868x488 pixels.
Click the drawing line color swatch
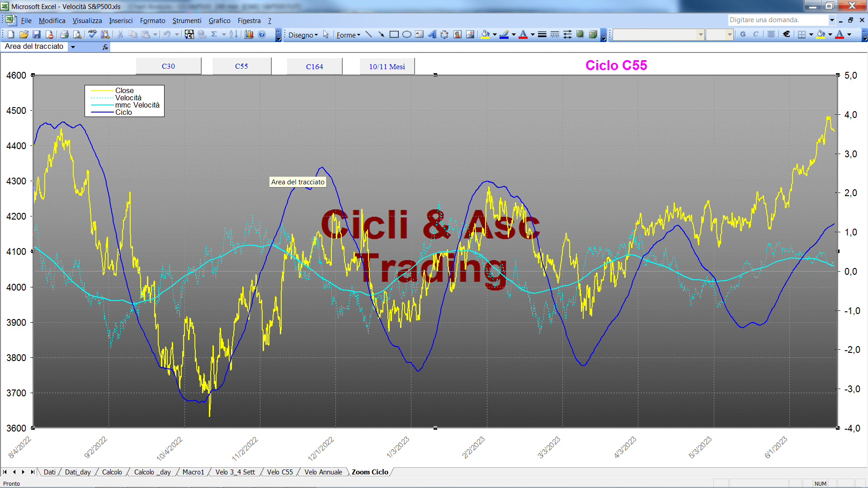pyautogui.click(x=505, y=34)
